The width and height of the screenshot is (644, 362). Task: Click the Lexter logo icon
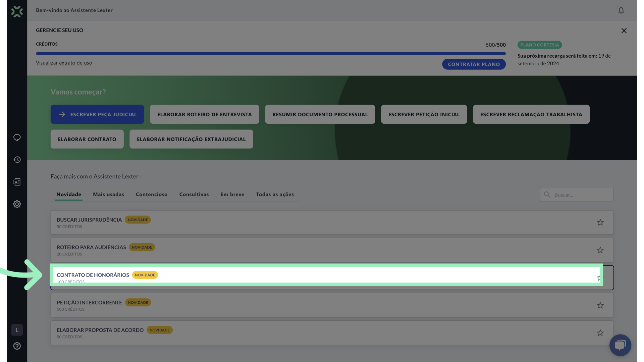point(17,12)
